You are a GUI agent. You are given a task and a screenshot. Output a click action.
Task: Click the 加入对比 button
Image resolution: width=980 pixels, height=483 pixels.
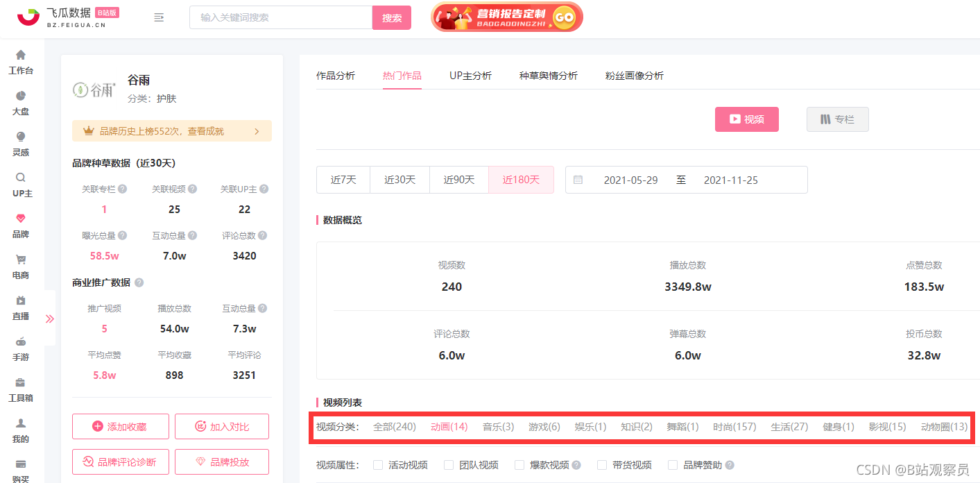(222, 427)
